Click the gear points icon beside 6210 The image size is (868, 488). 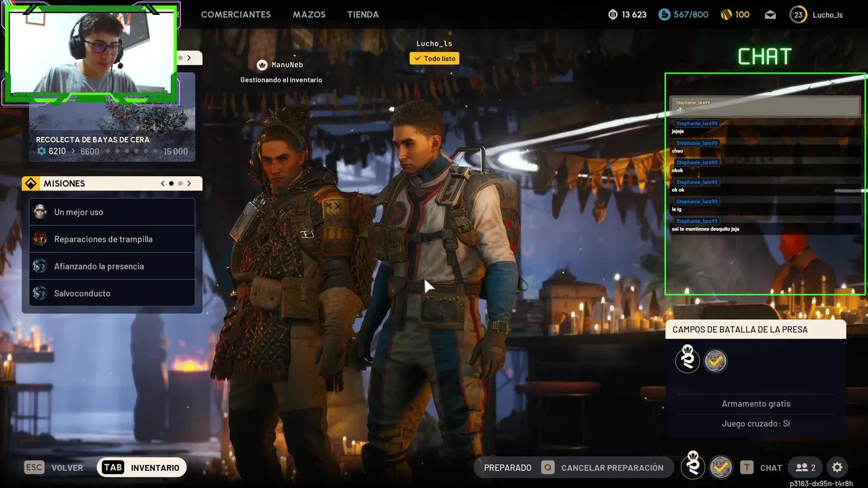point(41,151)
